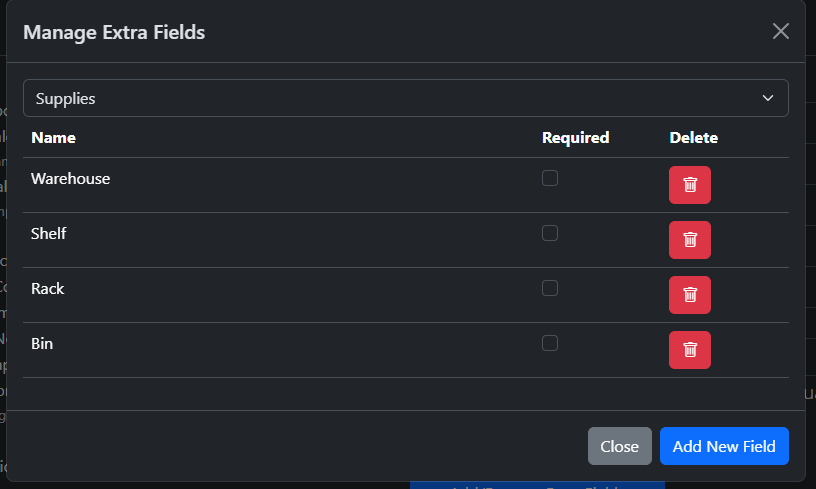Remove the Rack field using trash icon
Viewport: 816px width, 489px height.
[689, 295]
